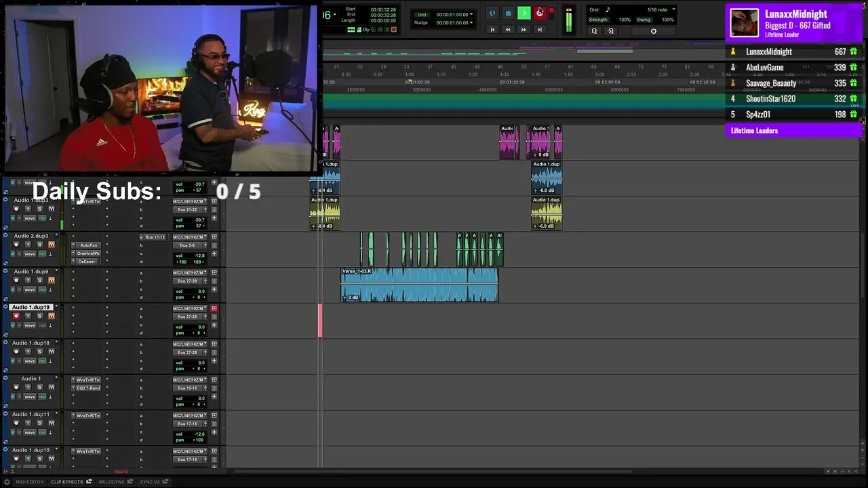Click the Grid mode button
This screenshot has height=488, width=868.
coord(422,14)
